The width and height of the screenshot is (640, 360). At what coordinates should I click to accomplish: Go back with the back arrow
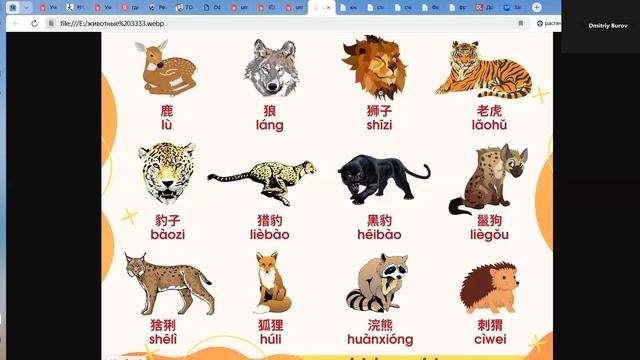16,24
